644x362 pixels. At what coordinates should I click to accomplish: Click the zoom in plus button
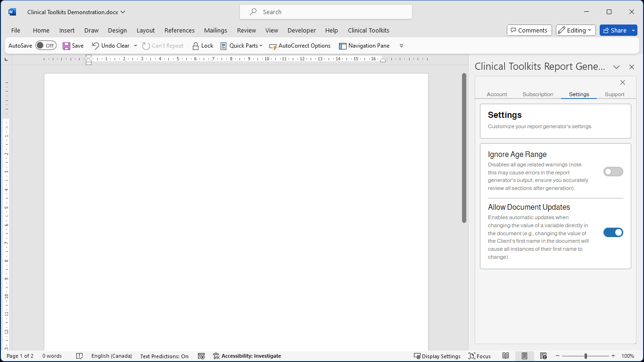[613, 356]
